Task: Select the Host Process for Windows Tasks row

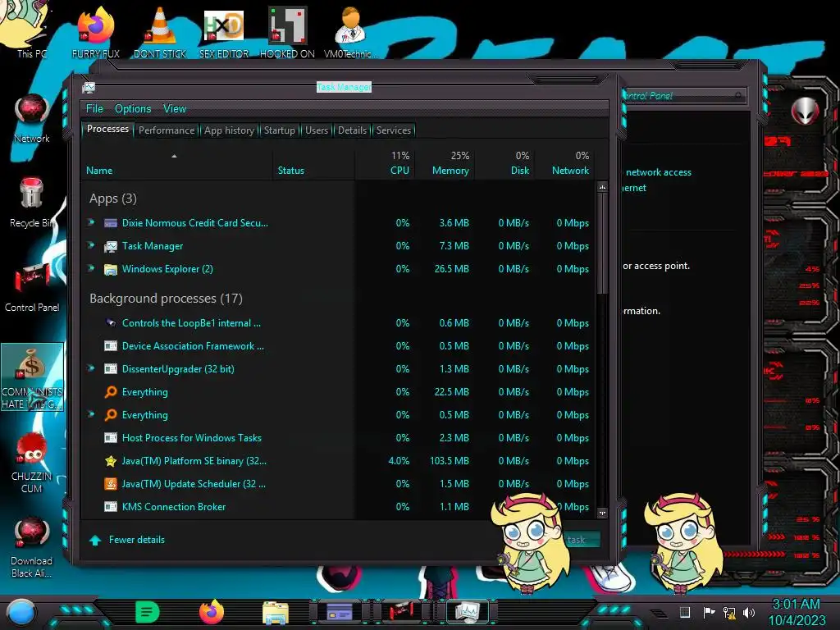Action: (x=339, y=438)
